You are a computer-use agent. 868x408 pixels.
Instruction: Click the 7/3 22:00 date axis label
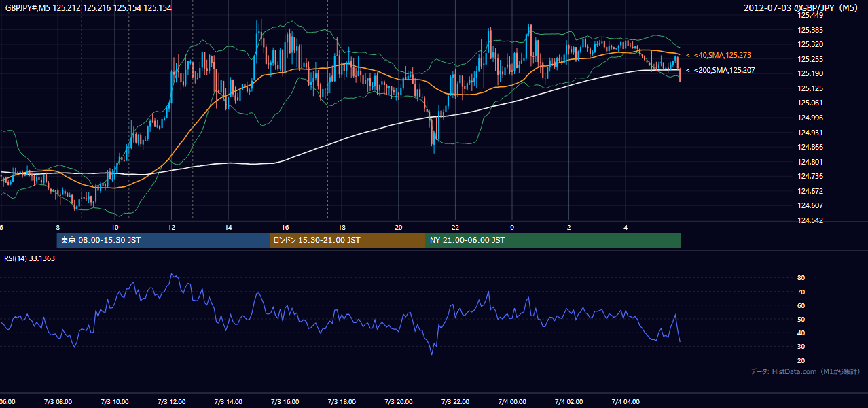point(456,401)
